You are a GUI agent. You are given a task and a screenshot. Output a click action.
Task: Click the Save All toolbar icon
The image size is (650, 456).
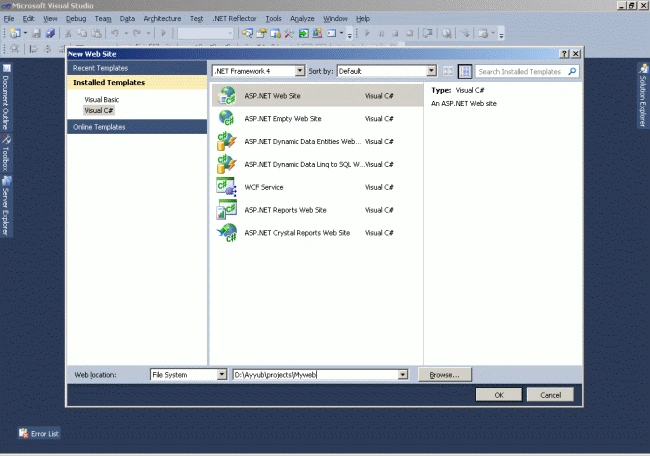point(50,33)
